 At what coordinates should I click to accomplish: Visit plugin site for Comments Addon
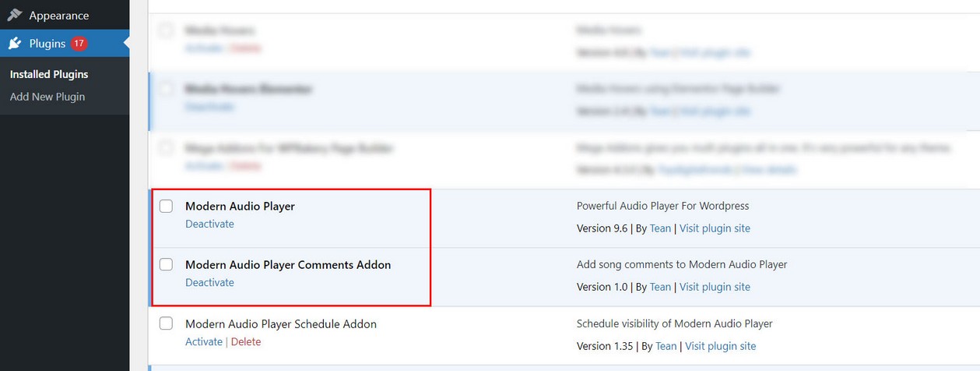tap(715, 287)
